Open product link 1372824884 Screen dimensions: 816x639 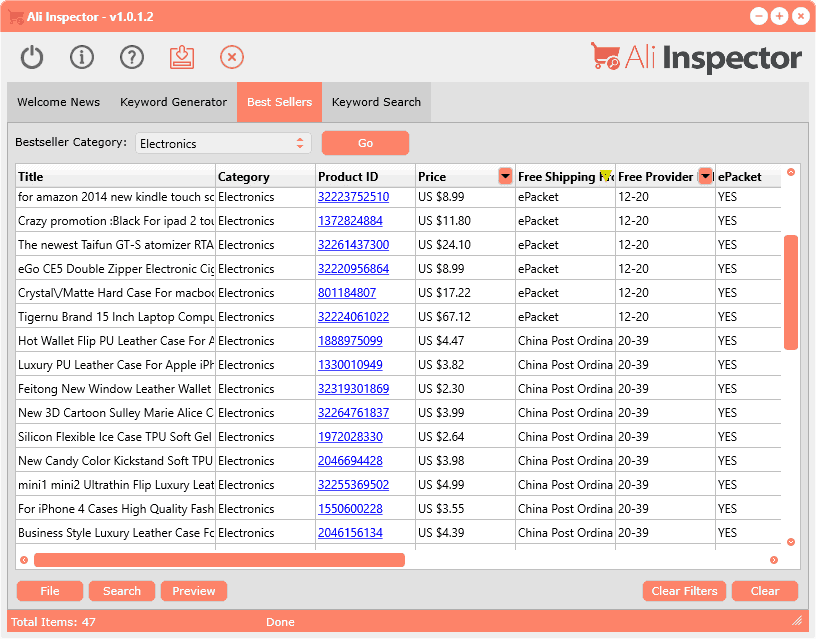pos(350,221)
